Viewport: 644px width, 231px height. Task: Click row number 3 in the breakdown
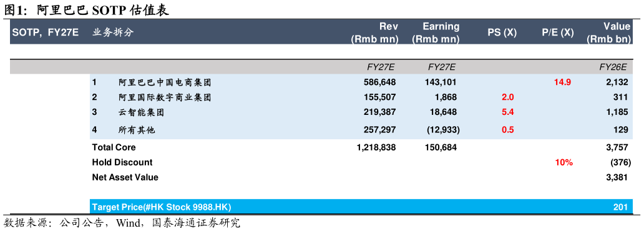click(x=94, y=112)
